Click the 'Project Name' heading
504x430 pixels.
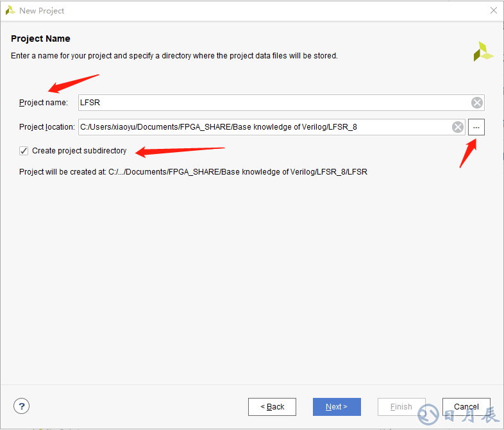[40, 39]
